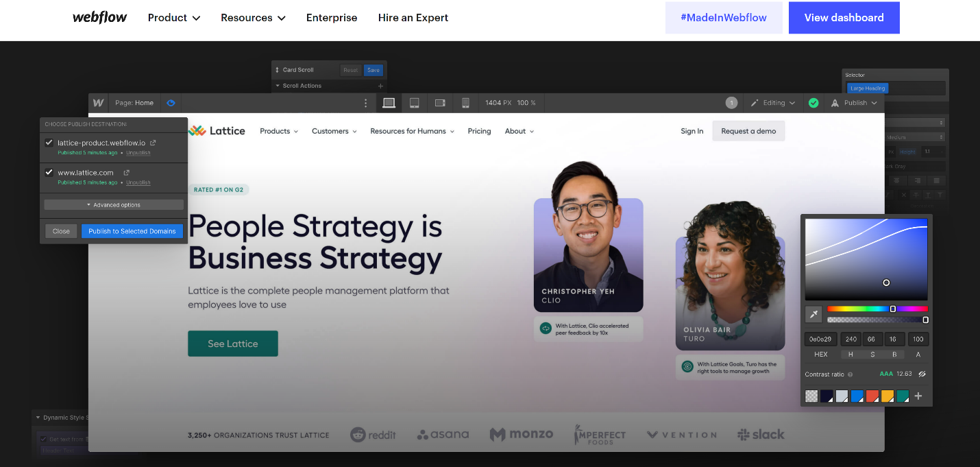Screen dimensions: 980x467
Task: Select the teal color swatch
Action: pyautogui.click(x=903, y=396)
